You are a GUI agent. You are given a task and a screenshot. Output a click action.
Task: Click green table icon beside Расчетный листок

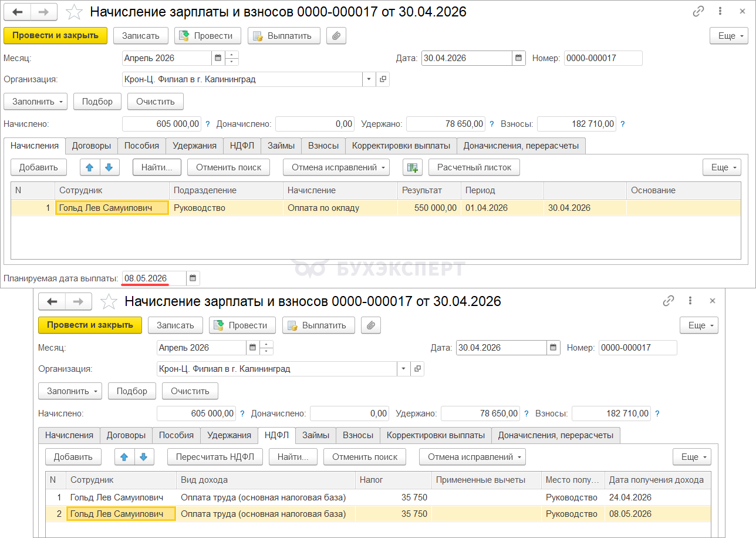[x=413, y=167]
